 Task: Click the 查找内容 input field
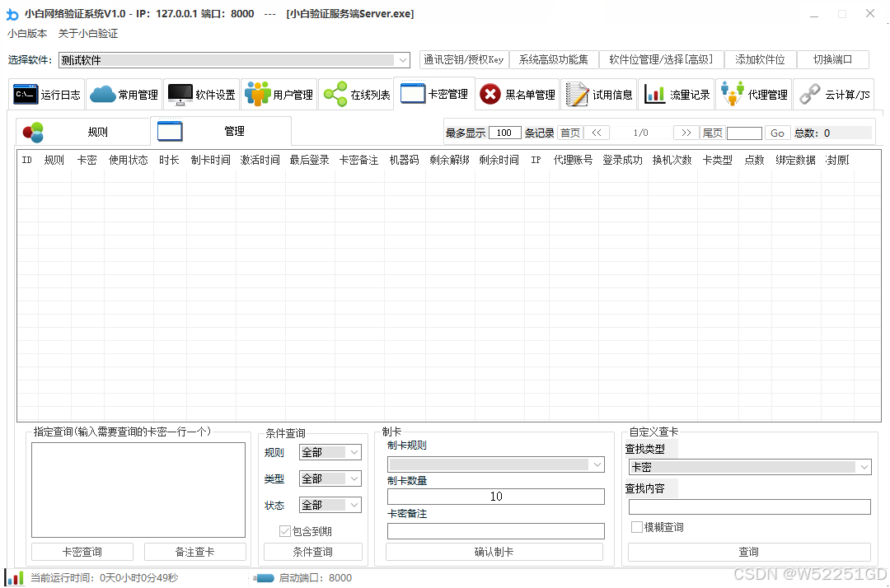point(749,506)
